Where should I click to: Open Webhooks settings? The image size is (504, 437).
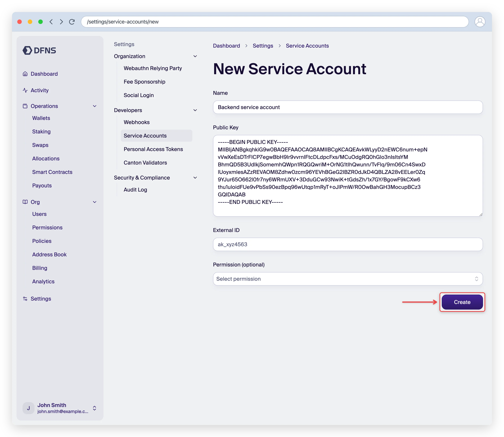click(x=137, y=122)
